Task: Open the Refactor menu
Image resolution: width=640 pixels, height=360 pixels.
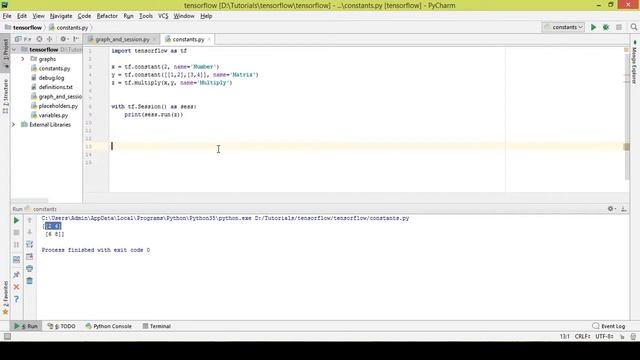Action: tap(107, 16)
